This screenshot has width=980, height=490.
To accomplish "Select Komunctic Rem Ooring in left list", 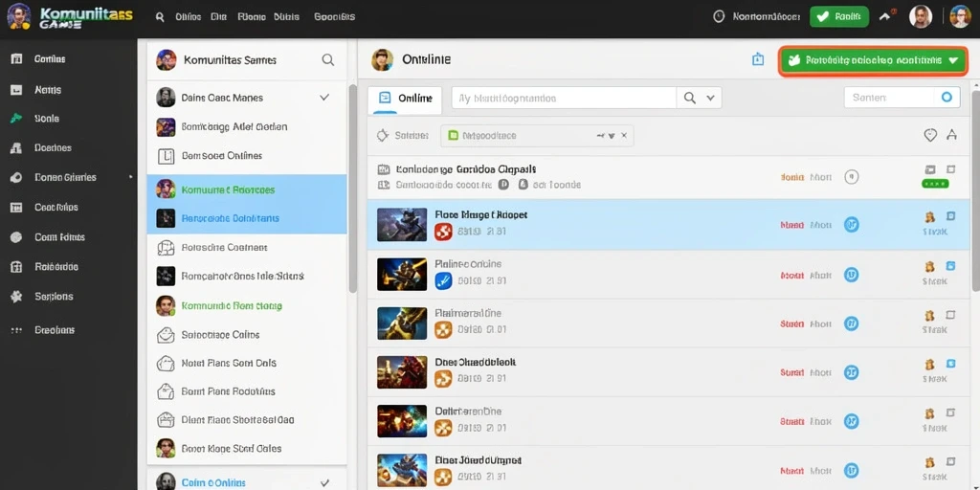I will 247,305.
